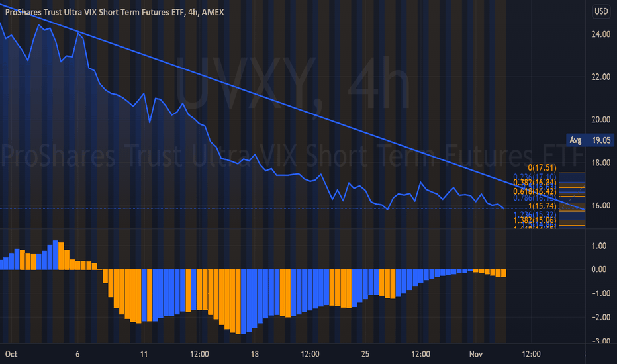Screen dimensions: 617x364
Task: Select the Fibonacci level 0.618(16.42) label
Action: tap(535, 191)
